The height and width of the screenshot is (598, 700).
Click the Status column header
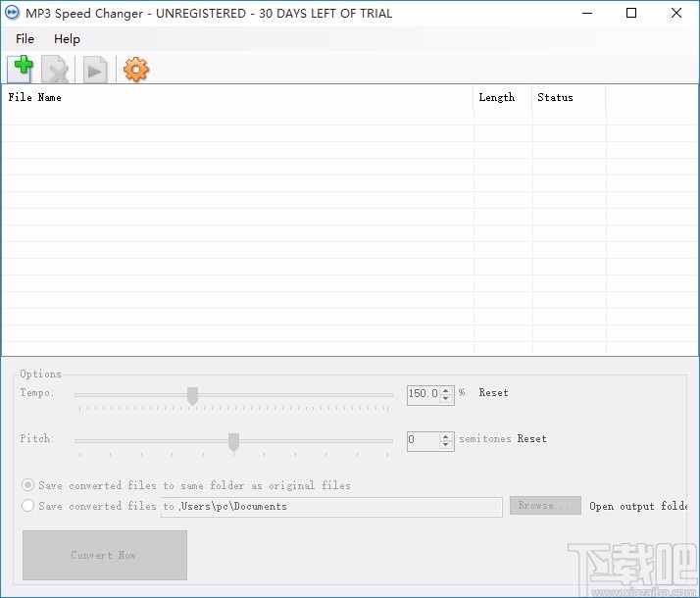pos(569,97)
